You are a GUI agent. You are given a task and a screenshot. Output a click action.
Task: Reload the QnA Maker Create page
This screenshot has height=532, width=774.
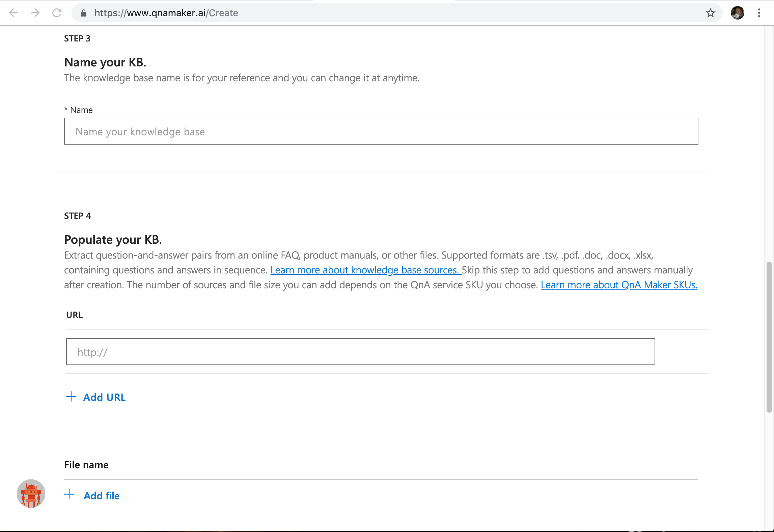click(56, 13)
